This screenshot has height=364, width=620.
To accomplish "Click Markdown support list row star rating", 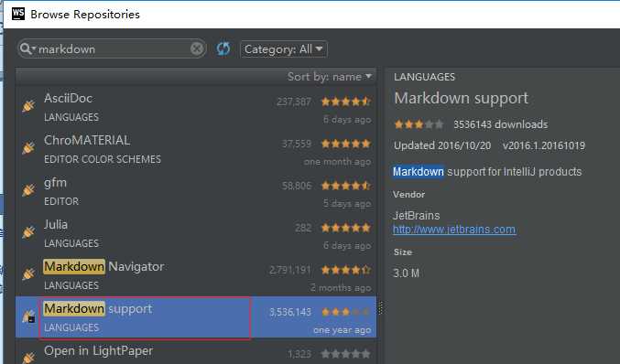I will (346, 312).
